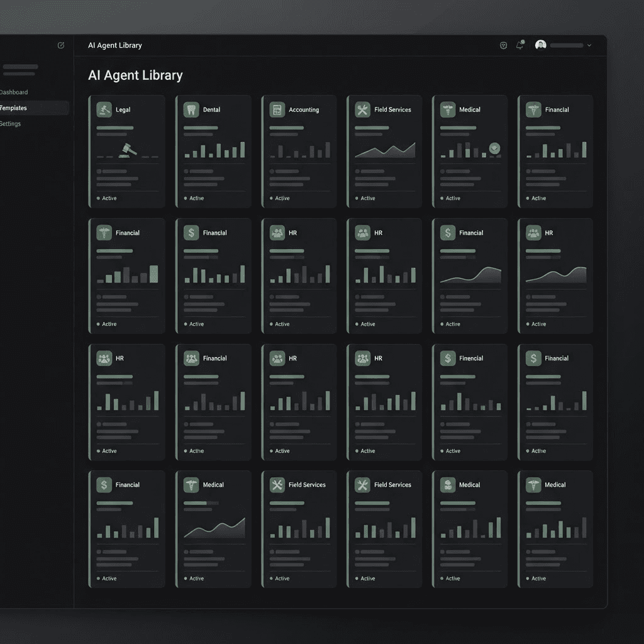
Task: Click the area chart on the Financial card
Action: [x=470, y=275]
